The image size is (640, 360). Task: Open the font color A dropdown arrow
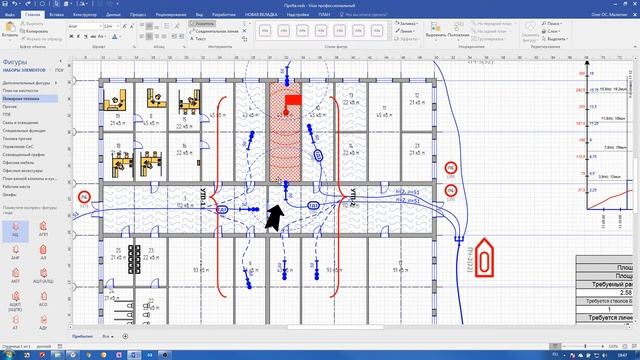click(x=121, y=37)
